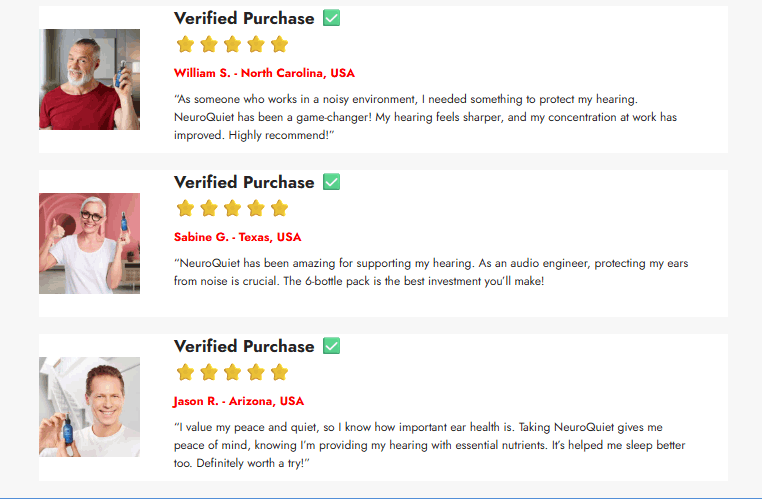Viewport: 762px width, 499px height.
Task: Click the Verified Purchase heading above Jason R.
Action: (244, 346)
